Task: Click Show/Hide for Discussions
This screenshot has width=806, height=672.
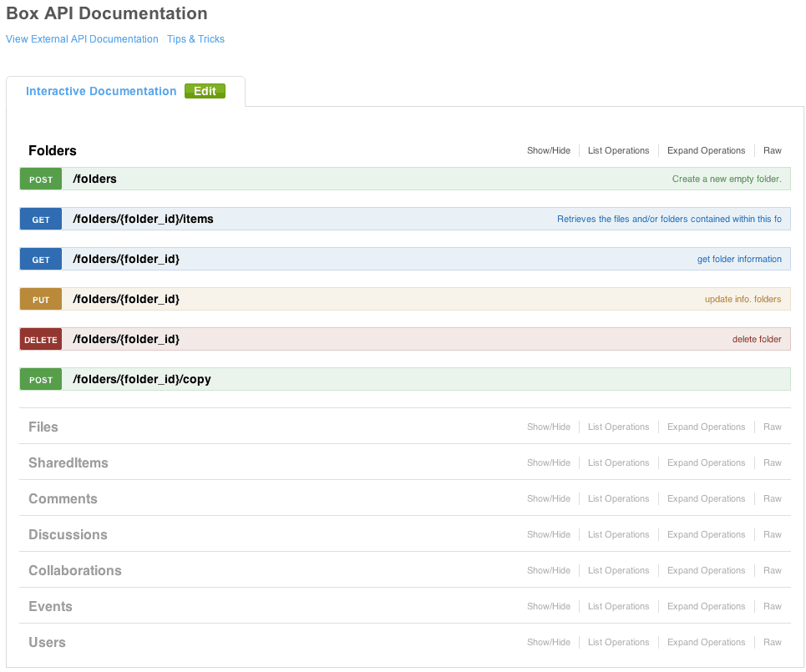Action: coord(549,535)
